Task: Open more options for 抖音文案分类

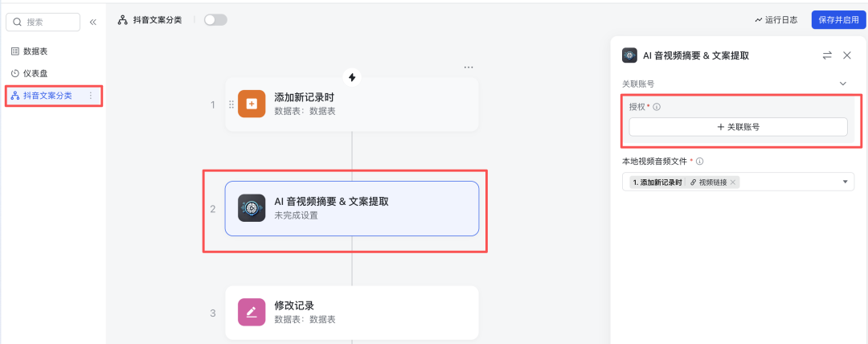Action: pos(91,96)
